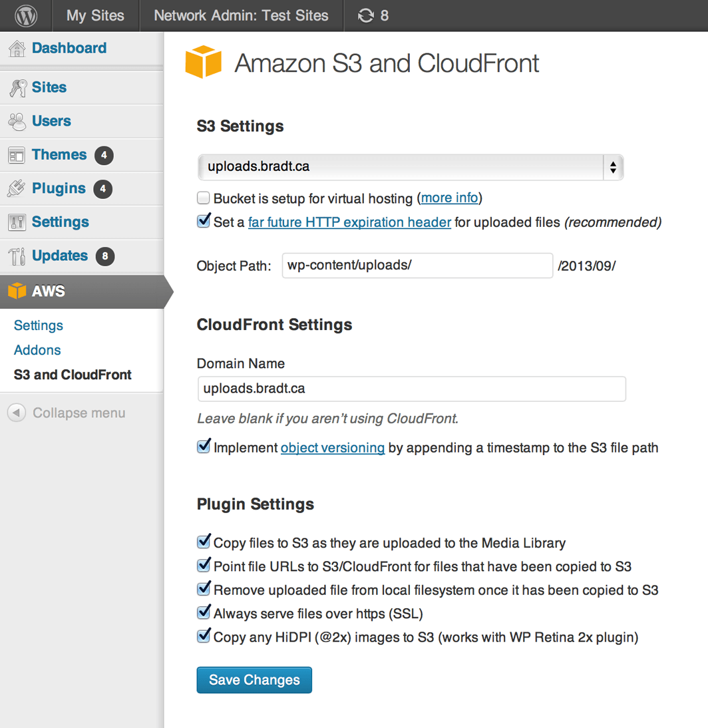Click the Themes update count badge

coord(104,155)
